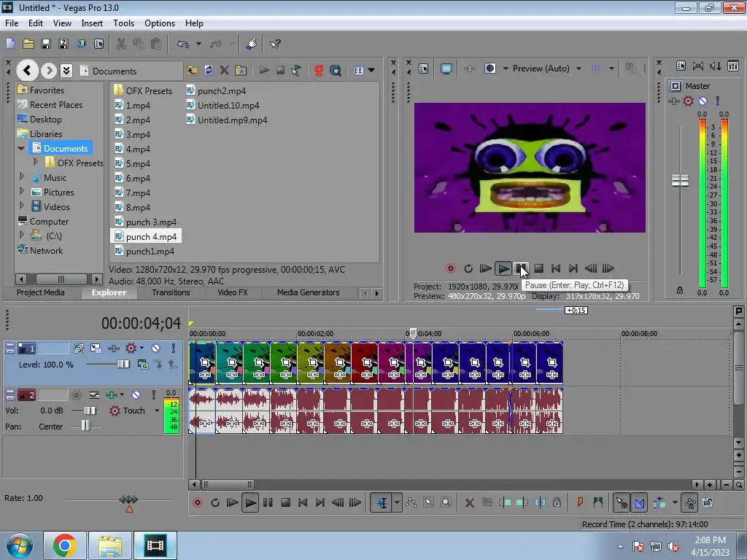Toggle Auto Ripple in the edit toolbar
747x560 pixels.
point(659,502)
